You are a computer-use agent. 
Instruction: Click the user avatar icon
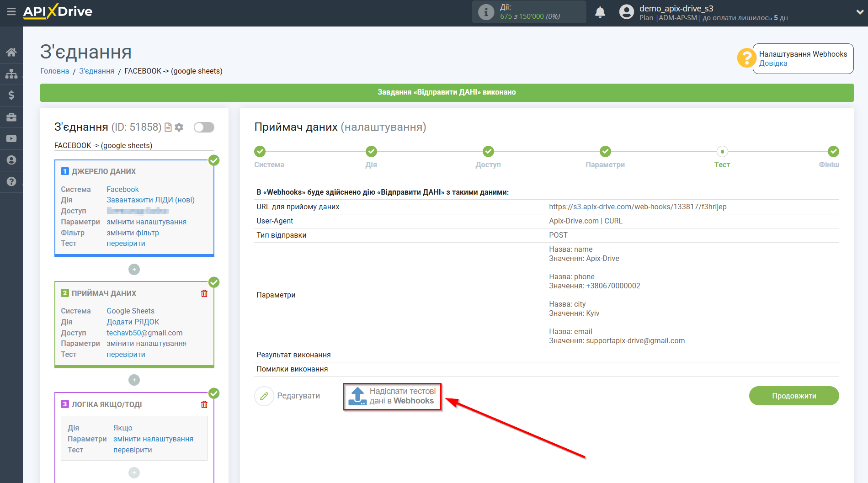click(x=627, y=12)
